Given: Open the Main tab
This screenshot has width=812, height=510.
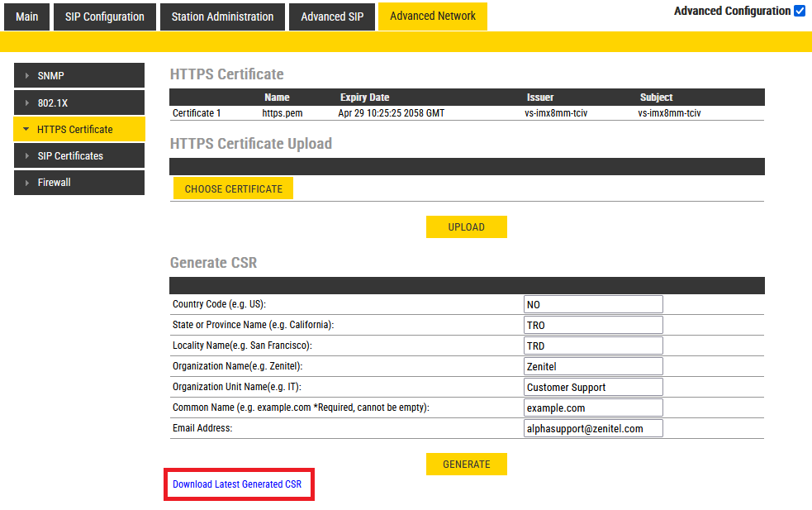Looking at the screenshot, I should click(x=27, y=17).
